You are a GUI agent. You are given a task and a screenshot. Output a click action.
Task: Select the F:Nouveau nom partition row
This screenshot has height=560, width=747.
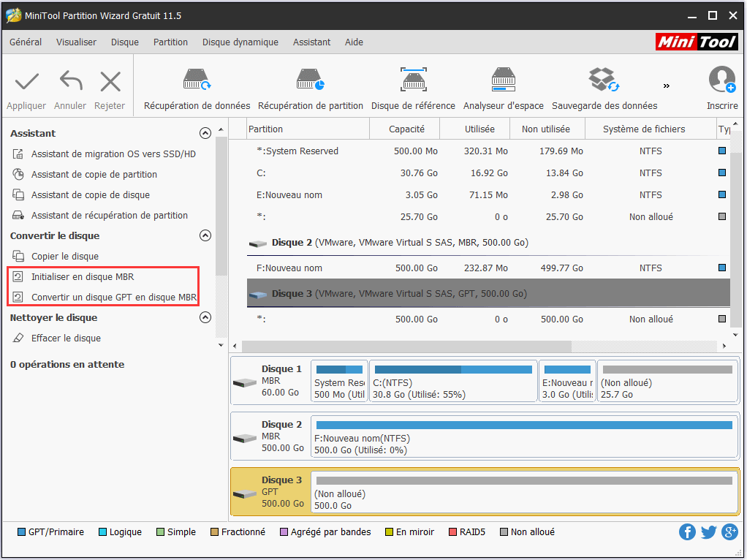[488, 268]
